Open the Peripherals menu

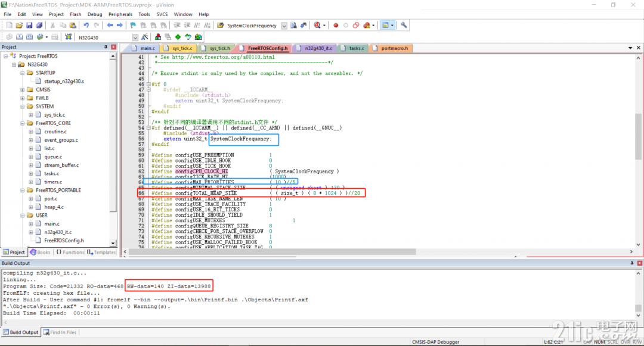click(x=120, y=14)
